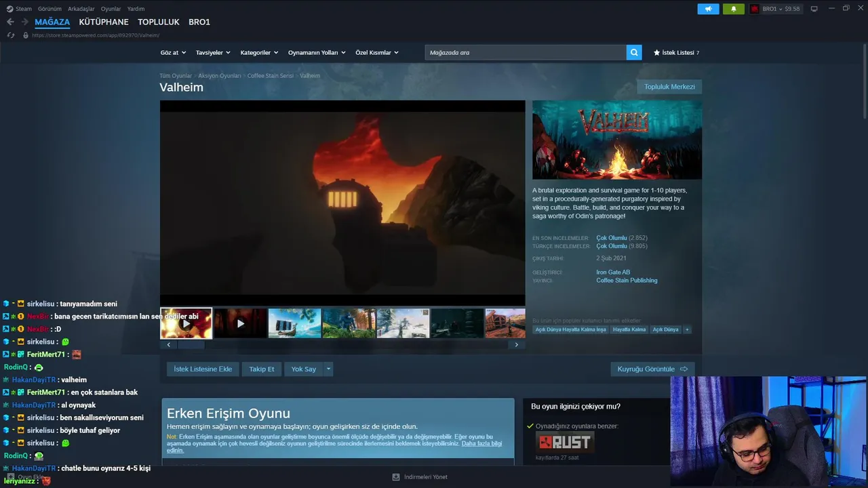Screen dimensions: 868x488
Task: Open the arrow dropdown beside Yok Say
Action: tap(328, 369)
